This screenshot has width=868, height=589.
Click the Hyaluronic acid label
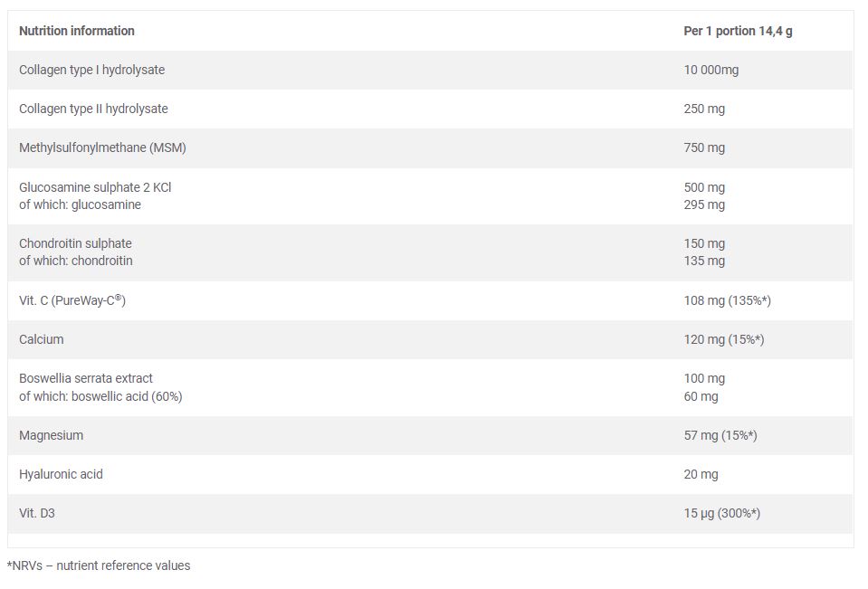point(61,474)
